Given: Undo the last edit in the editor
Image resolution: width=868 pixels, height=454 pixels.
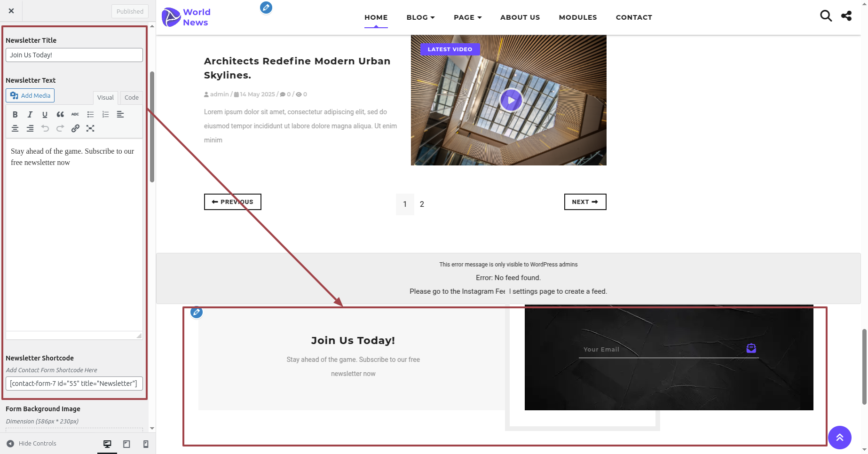Looking at the screenshot, I should coord(45,128).
